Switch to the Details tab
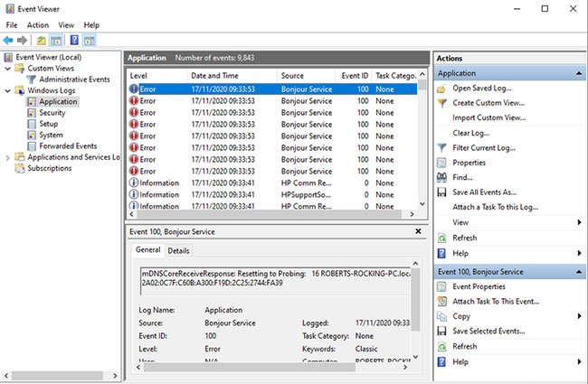Screen dimensions: 588x384 tap(178, 250)
